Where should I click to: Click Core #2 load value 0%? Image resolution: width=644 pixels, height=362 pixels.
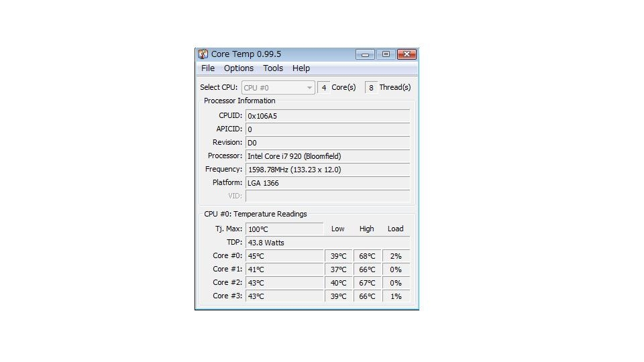pos(396,283)
